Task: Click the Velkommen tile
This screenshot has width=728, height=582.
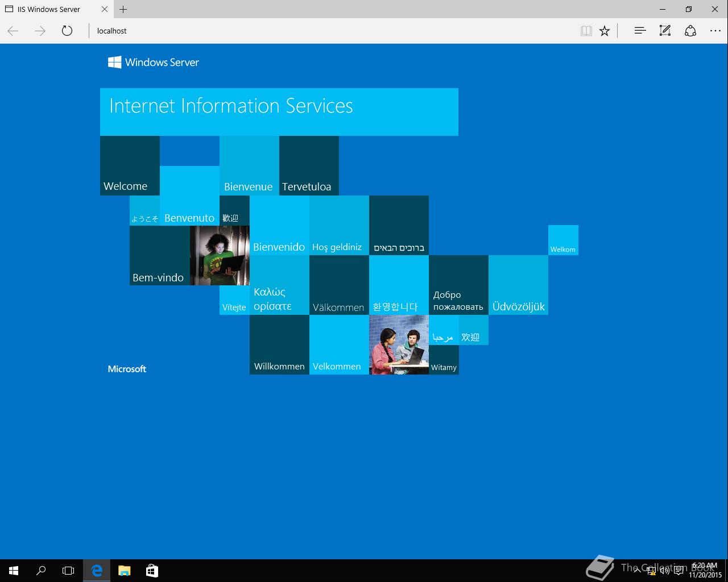Action: [339, 344]
